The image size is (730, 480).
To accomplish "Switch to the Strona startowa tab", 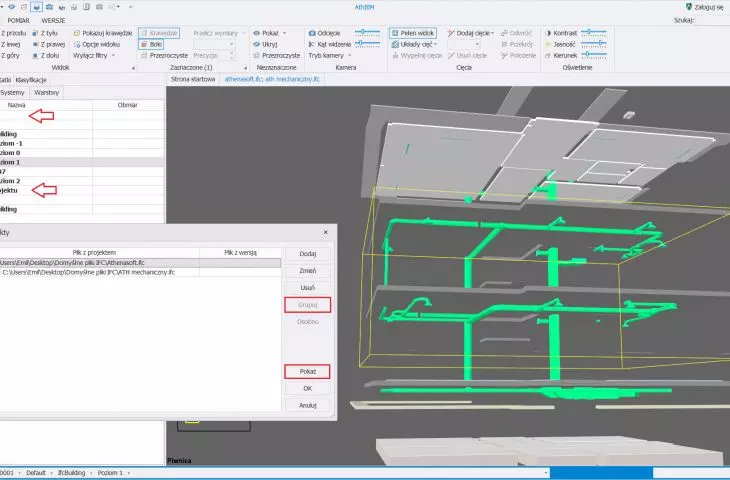I will [x=193, y=79].
